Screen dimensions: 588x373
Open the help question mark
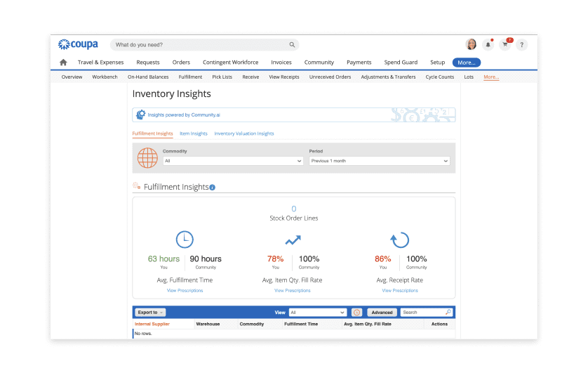521,45
